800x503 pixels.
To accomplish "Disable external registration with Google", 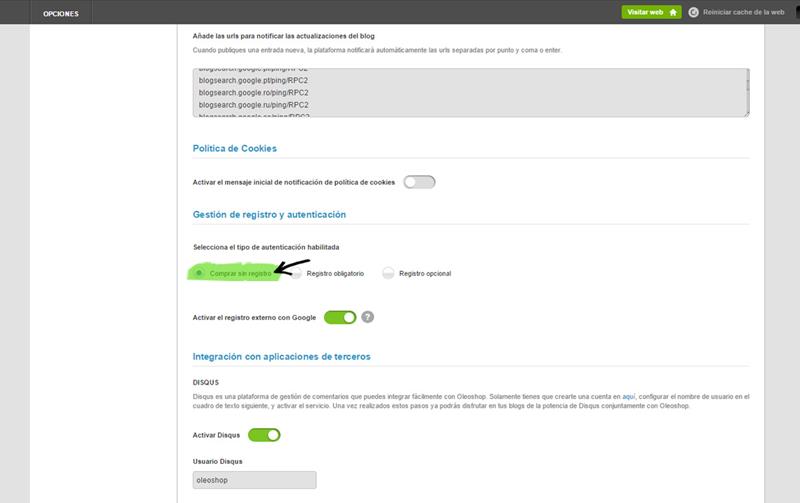I will (x=340, y=317).
